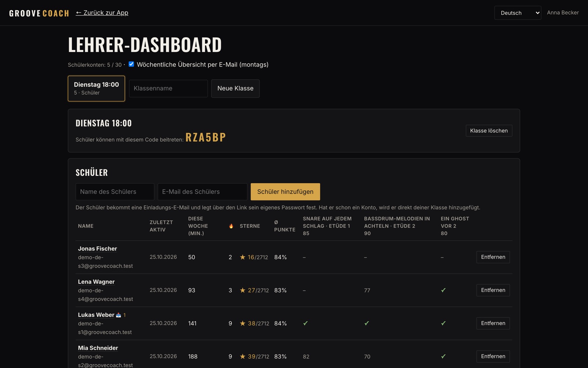Toggle the weekly e-mail overview checkbox
The image size is (588, 368).
pos(131,64)
